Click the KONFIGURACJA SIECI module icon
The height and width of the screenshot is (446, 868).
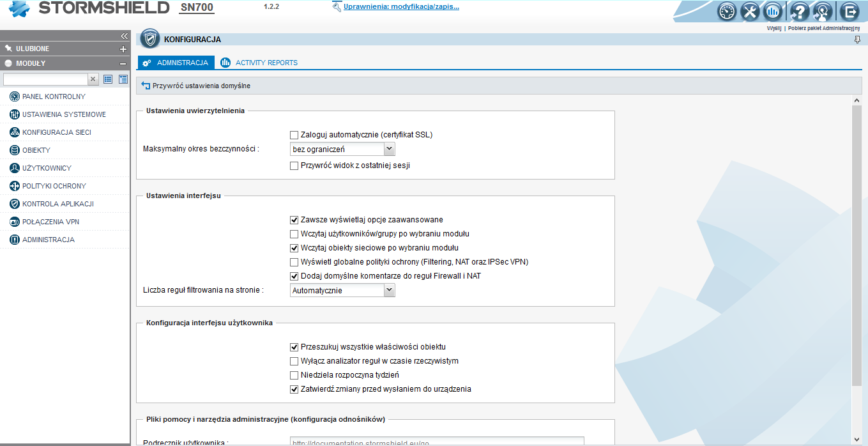[x=14, y=132]
